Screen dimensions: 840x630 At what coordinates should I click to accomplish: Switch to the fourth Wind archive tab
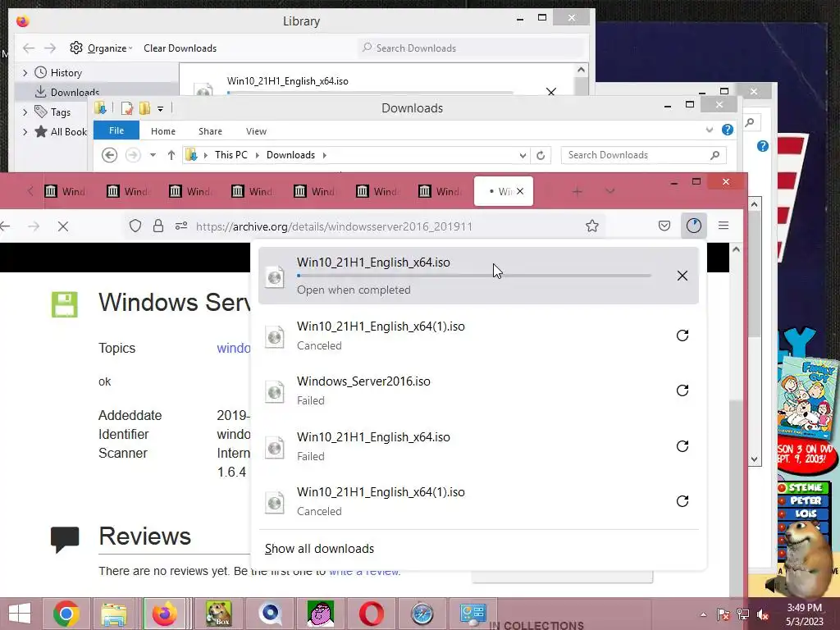click(252, 191)
